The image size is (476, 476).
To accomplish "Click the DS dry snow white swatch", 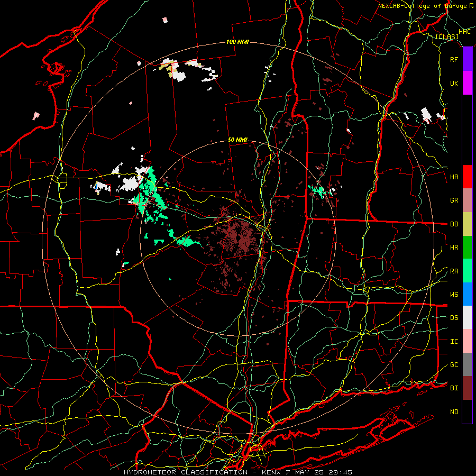I will coord(467,317).
